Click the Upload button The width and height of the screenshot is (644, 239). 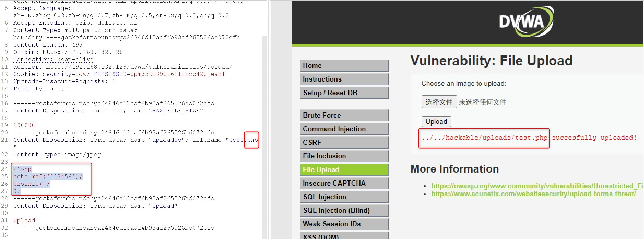[436, 122]
